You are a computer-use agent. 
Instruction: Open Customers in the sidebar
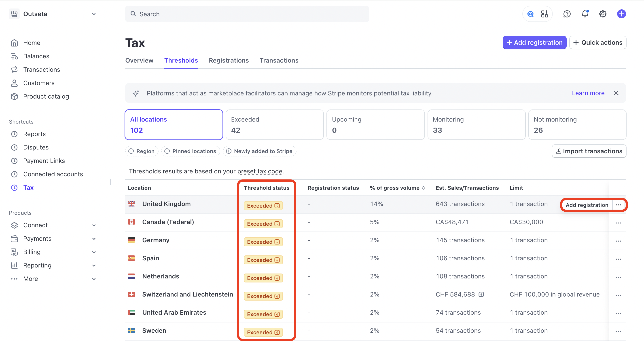(x=39, y=83)
